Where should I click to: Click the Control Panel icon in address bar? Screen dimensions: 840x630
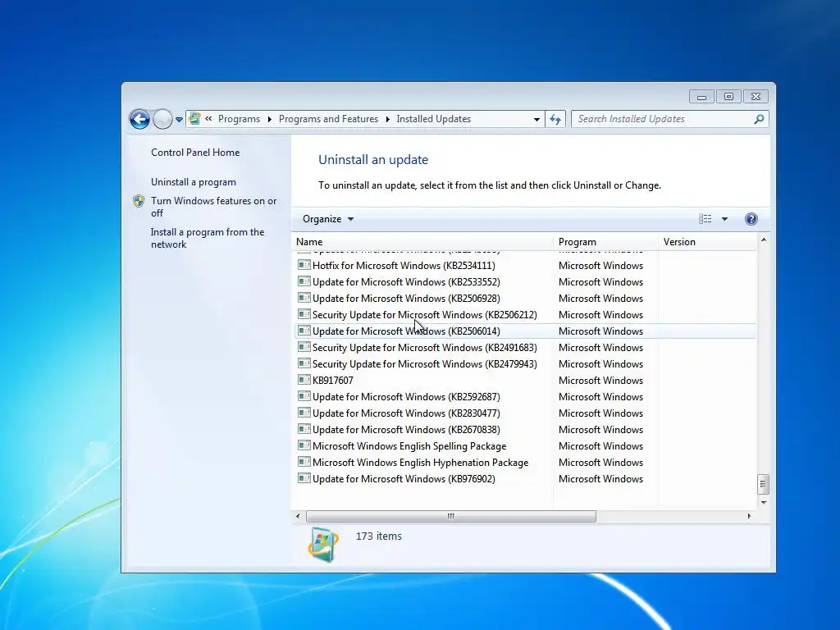195,119
